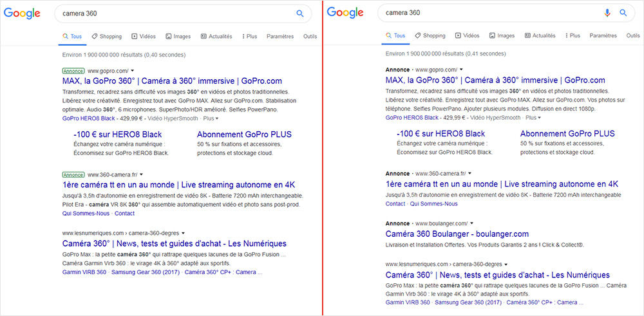644x316 pixels.
Task: Expand the Plus menu in the right panel
Action: click(573, 35)
